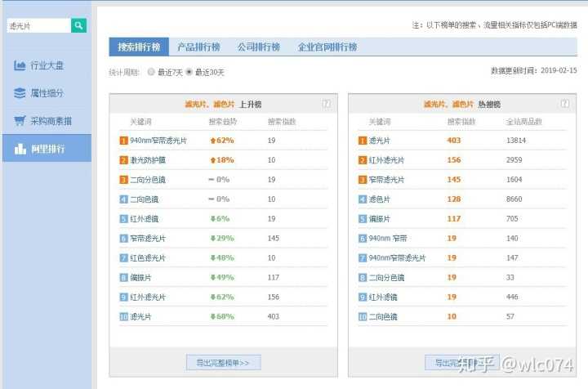Select the 搜索排行榜 tab
Image resolution: width=588 pixels, height=389 pixels.
pyautogui.click(x=139, y=47)
